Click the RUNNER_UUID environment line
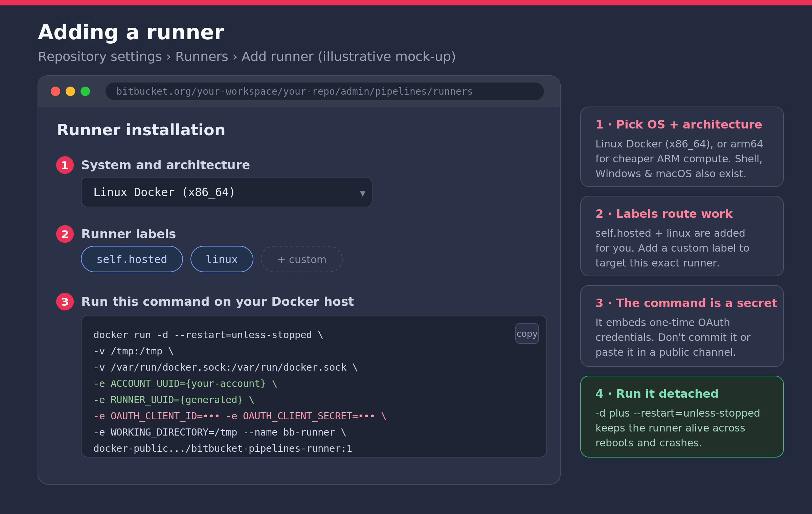The image size is (812, 514). (x=174, y=400)
